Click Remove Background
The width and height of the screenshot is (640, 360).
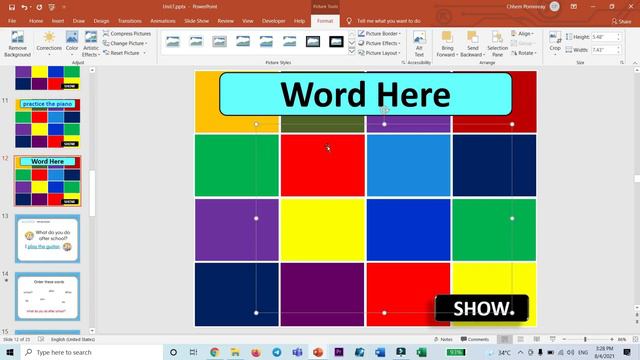(x=17, y=44)
